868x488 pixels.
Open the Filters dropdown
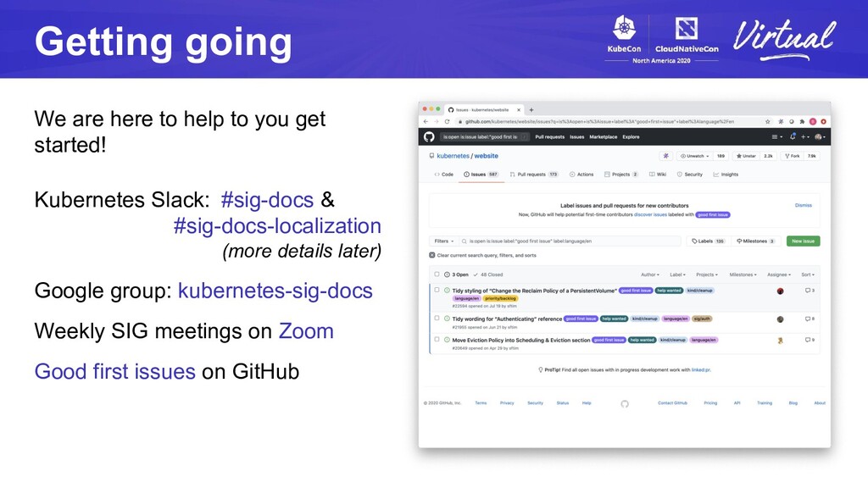coord(444,241)
